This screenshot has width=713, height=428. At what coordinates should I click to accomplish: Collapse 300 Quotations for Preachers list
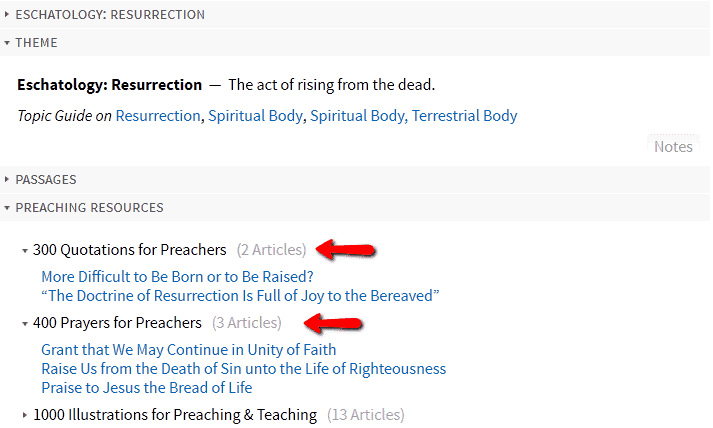coord(25,250)
